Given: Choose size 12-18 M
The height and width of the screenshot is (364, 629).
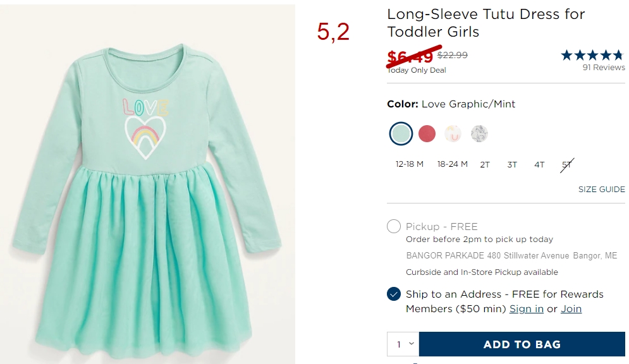Looking at the screenshot, I should click(x=409, y=164).
